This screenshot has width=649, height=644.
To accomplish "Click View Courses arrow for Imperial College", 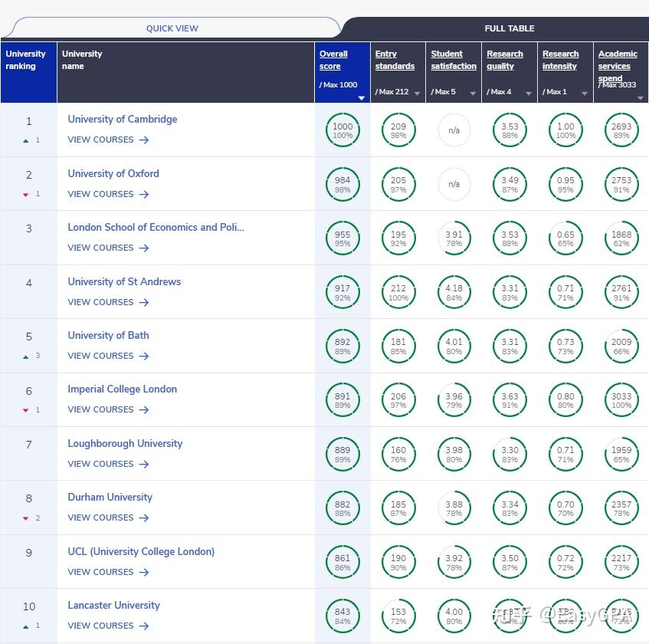I will [x=144, y=409].
